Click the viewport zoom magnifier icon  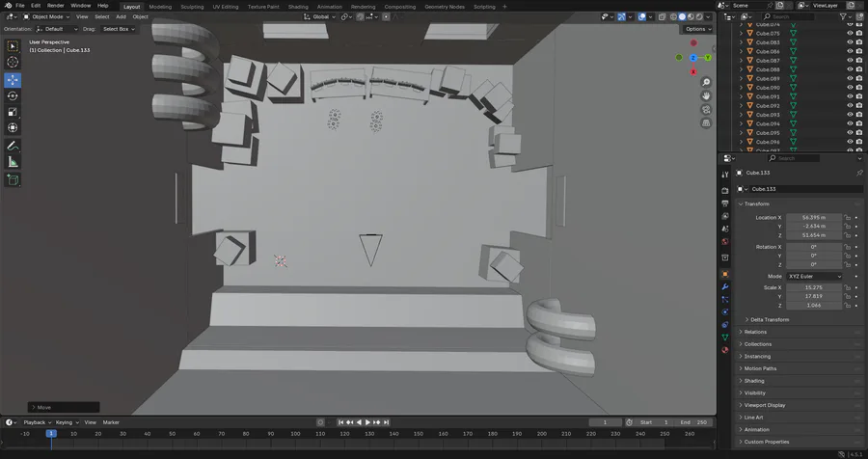pos(706,83)
